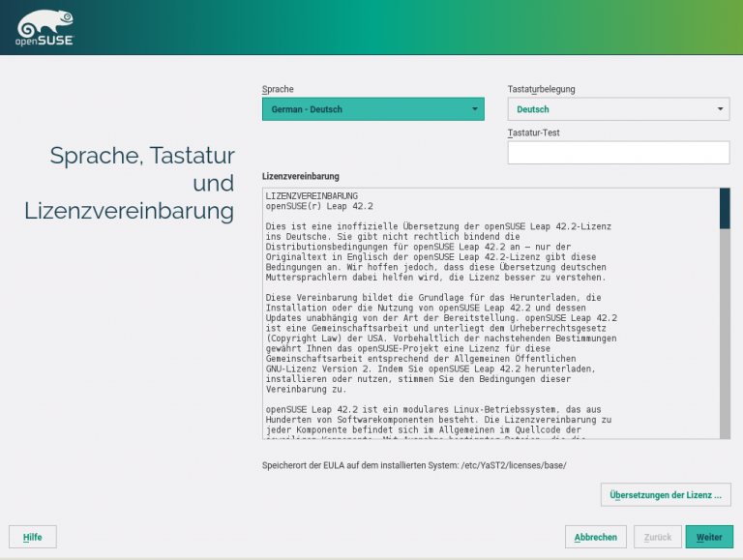Click Abbrechen to cancel installation
The image size is (743, 560).
pyautogui.click(x=596, y=537)
